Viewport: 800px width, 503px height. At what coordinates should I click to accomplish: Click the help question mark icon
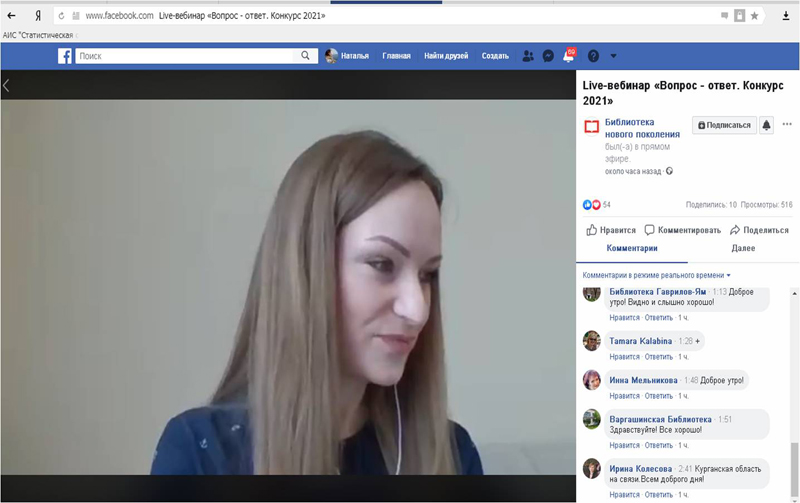point(593,56)
